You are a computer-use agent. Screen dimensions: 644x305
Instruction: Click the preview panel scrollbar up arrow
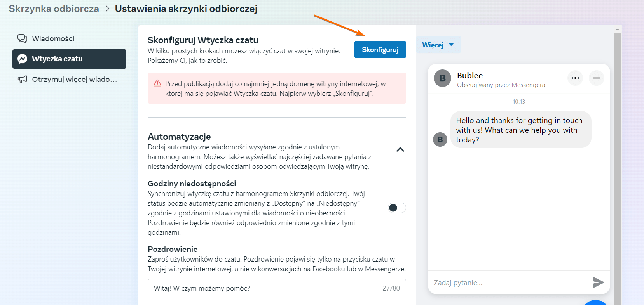click(x=618, y=29)
